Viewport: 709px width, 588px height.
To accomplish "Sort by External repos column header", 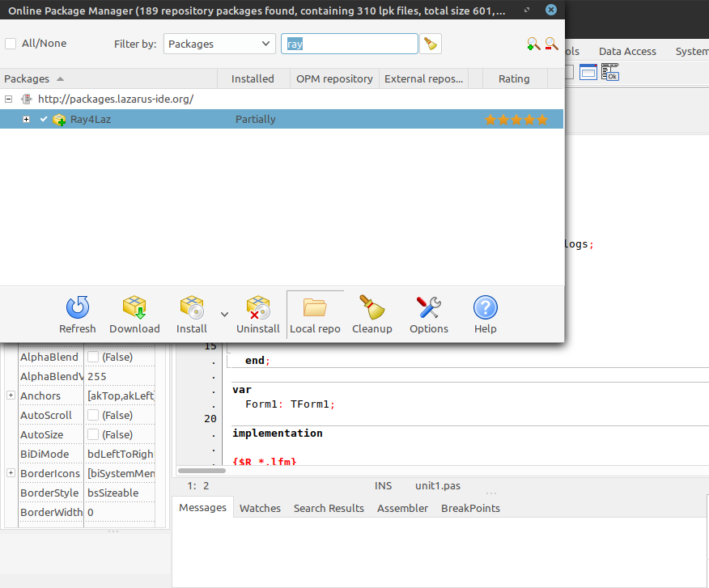I will pos(423,78).
